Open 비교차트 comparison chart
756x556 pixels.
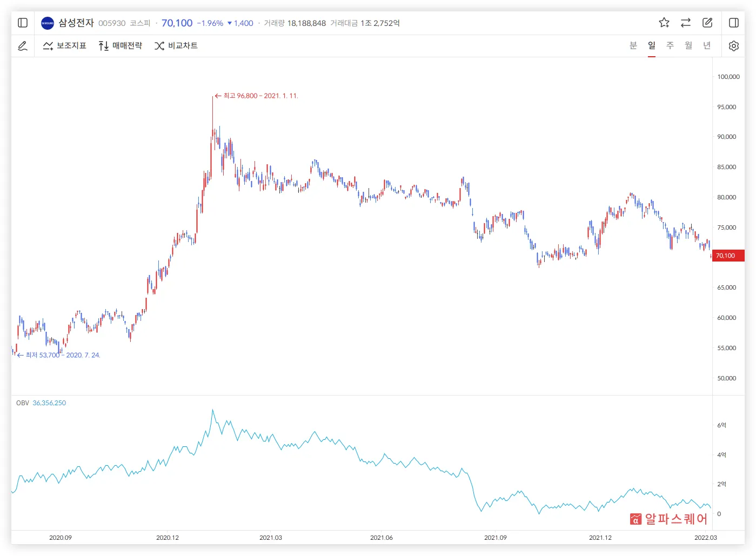[x=176, y=46]
